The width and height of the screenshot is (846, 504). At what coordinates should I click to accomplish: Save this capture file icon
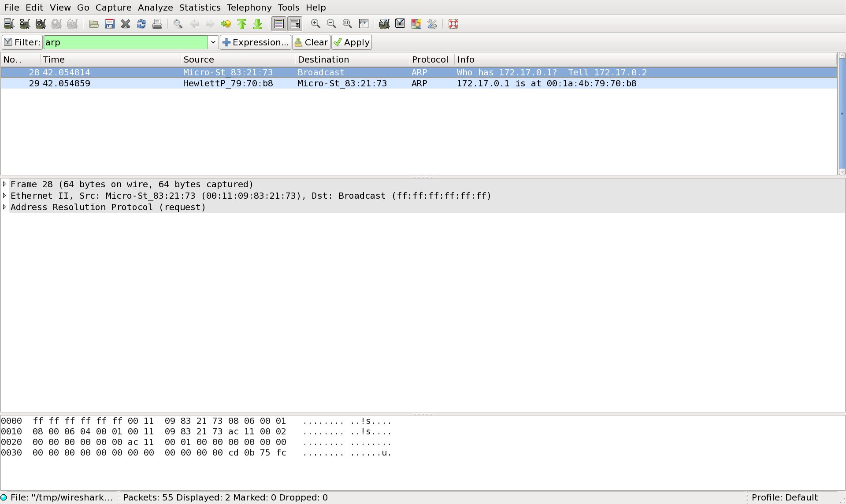click(110, 24)
